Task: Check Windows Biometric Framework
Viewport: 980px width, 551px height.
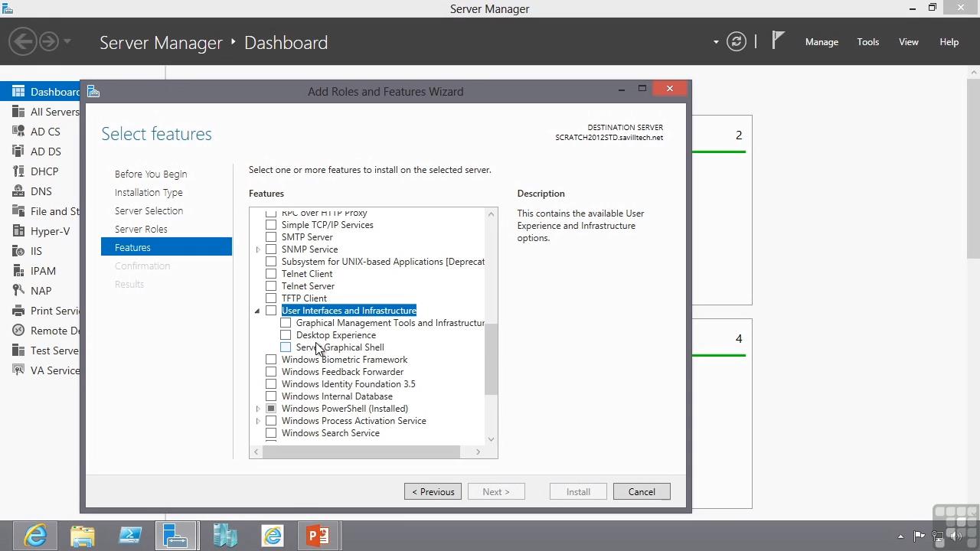Action: [x=271, y=360]
